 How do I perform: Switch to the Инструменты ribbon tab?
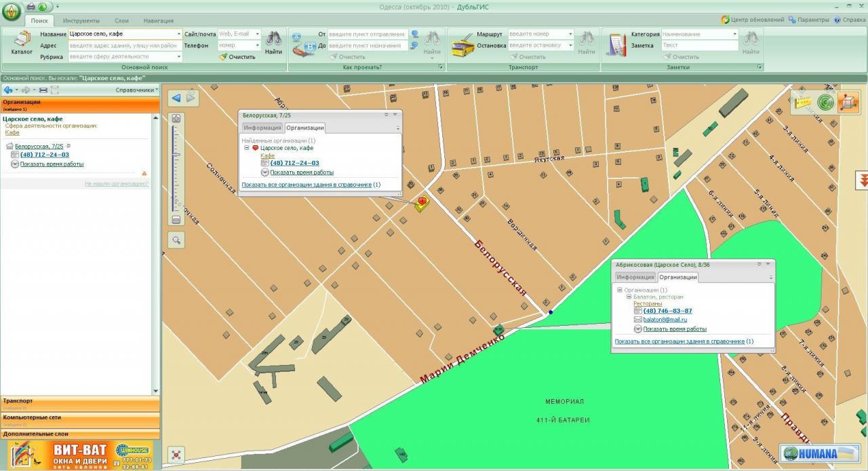[x=81, y=20]
